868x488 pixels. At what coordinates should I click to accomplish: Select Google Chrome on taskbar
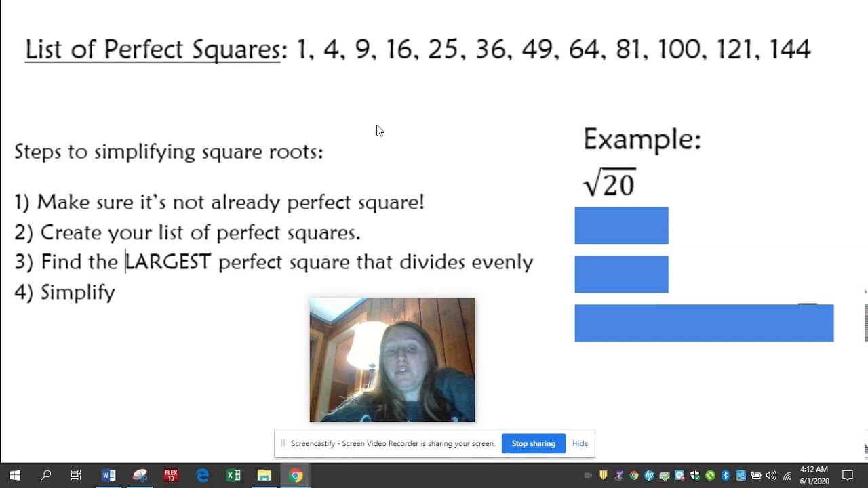pyautogui.click(x=296, y=475)
